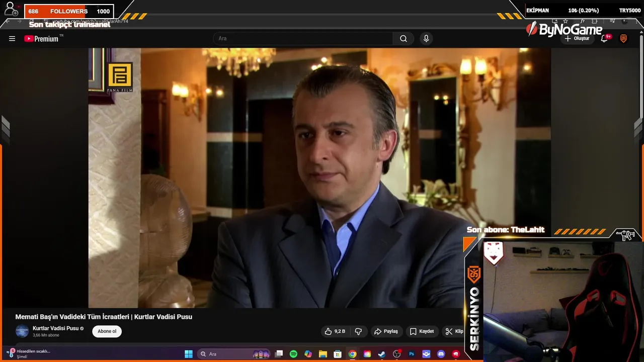644x362 pixels.
Task: Like the video showing 9,2 B
Action: click(x=335, y=331)
